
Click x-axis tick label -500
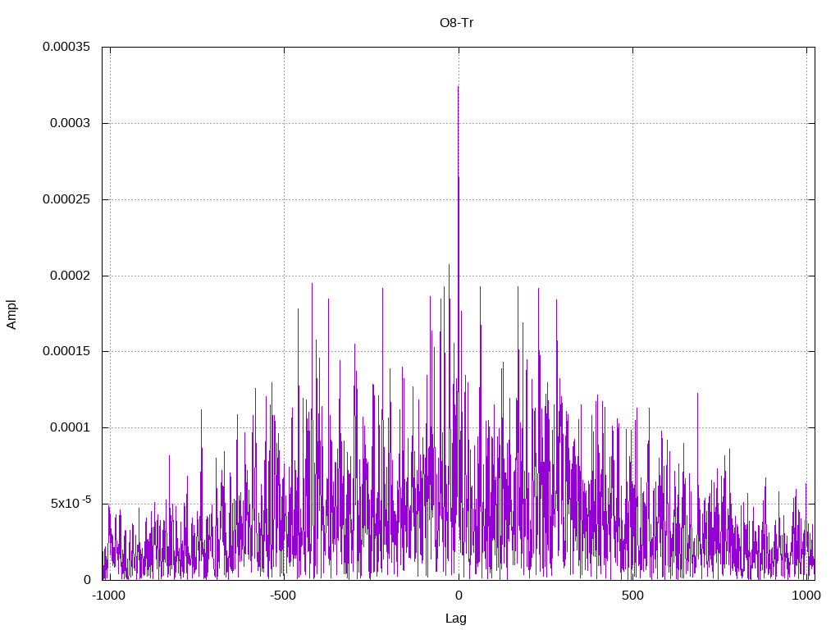(x=283, y=596)
